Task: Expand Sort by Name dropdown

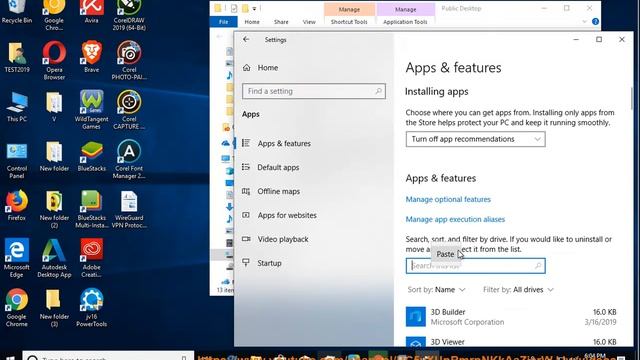Action: [x=436, y=289]
